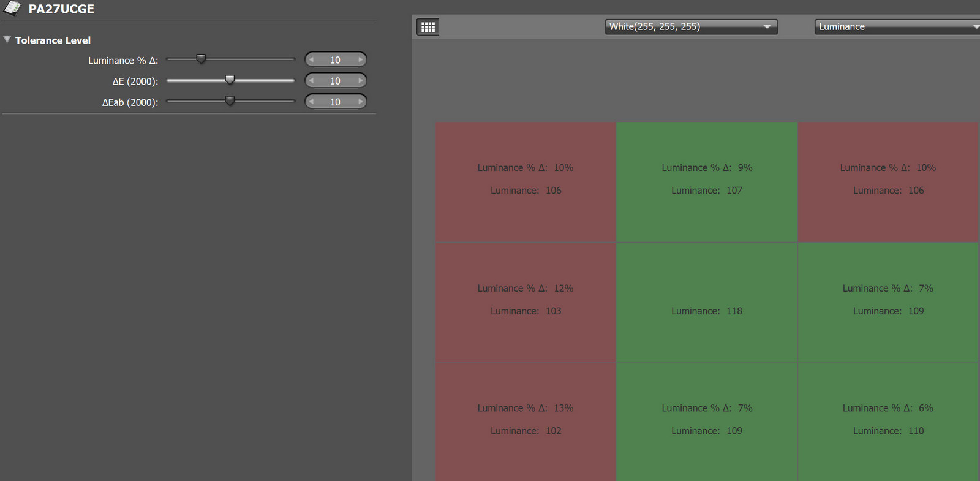Collapse the Tolerance Level section
980x481 pixels.
click(7, 40)
